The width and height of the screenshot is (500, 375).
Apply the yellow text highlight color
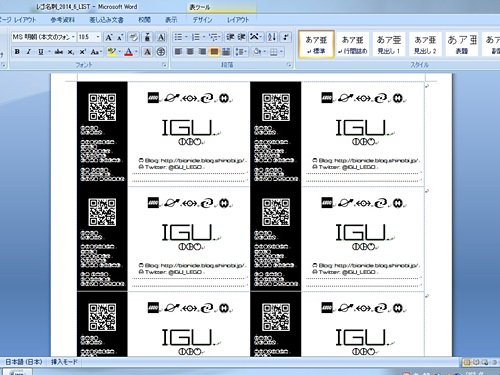pos(112,52)
